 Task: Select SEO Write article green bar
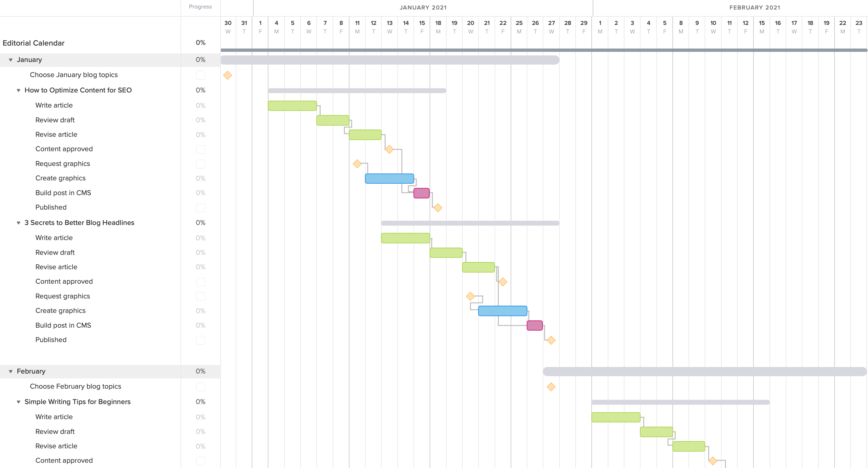click(x=292, y=106)
